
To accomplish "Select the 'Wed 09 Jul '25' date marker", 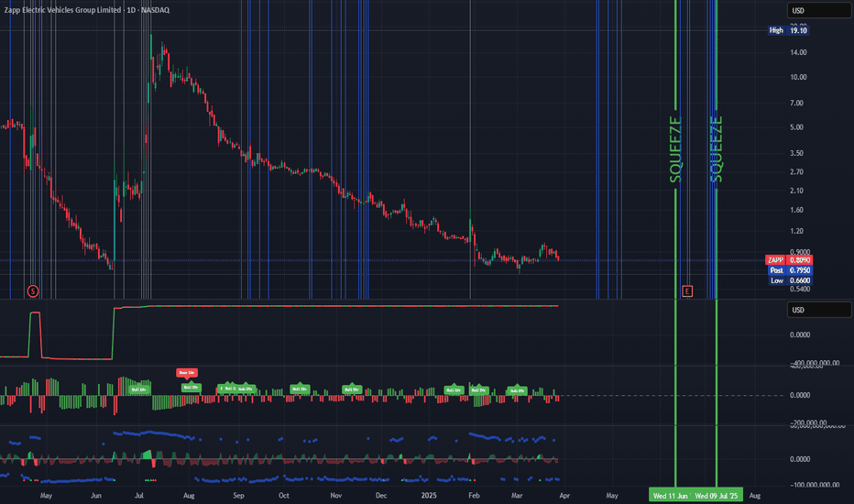I will [717, 495].
